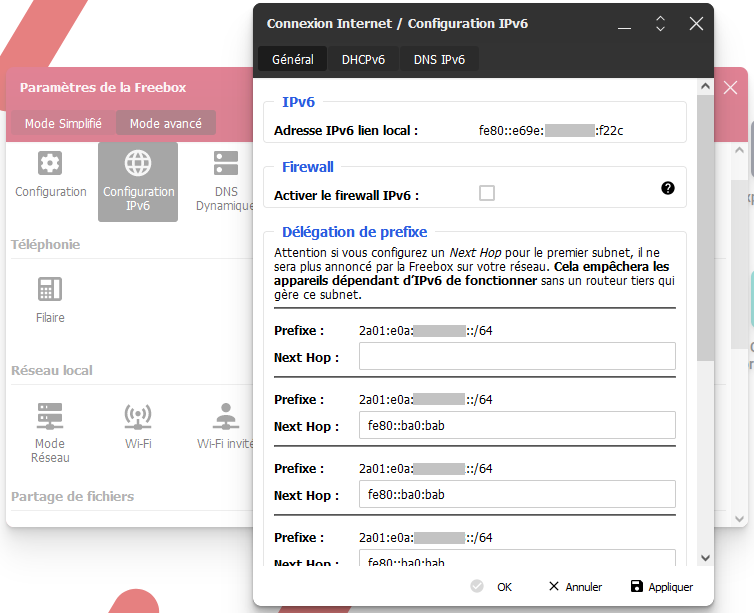Click the Réseau local section label

pyautogui.click(x=52, y=370)
